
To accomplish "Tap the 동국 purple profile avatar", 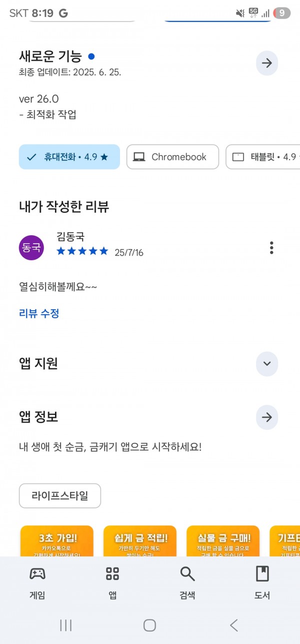I will pos(31,248).
